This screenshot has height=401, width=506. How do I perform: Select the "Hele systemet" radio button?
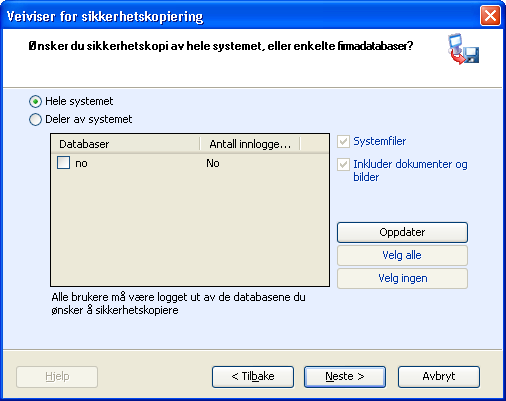pos(35,101)
